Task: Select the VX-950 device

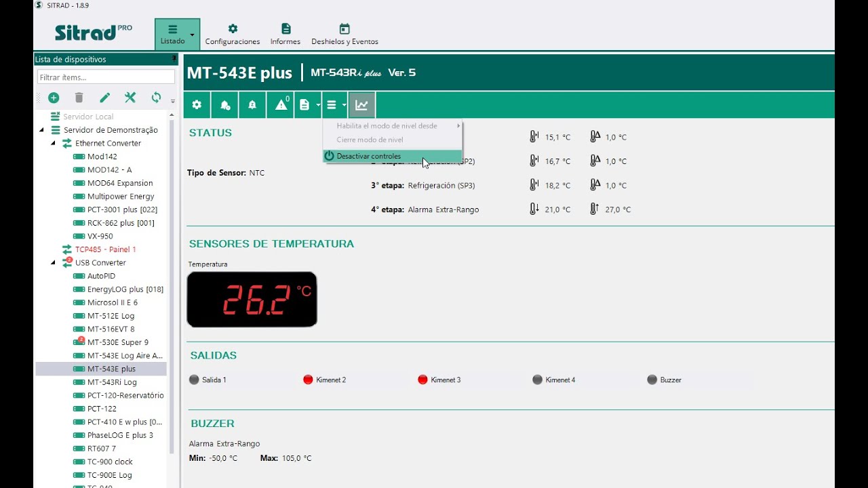Action: [x=100, y=237]
